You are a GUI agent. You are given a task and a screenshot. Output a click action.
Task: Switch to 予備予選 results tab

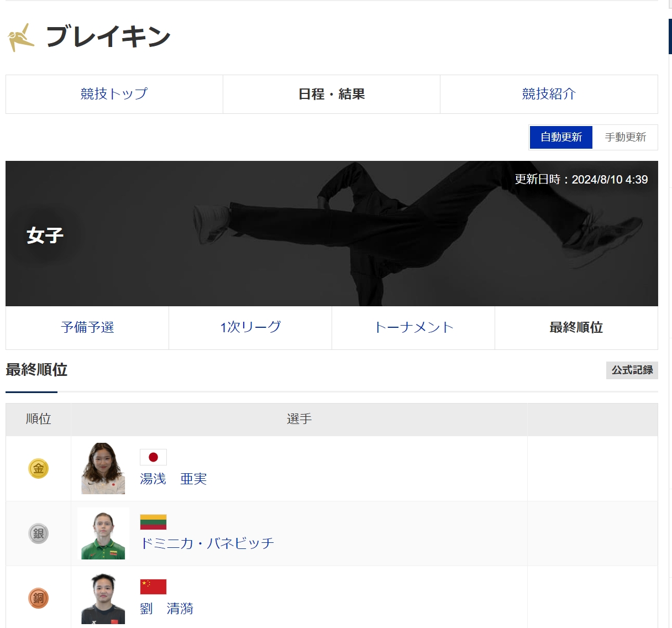pos(87,328)
